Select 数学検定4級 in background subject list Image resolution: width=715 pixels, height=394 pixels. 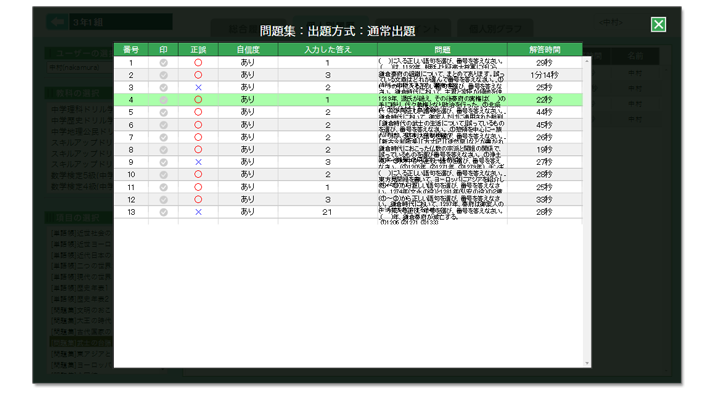pos(81,186)
